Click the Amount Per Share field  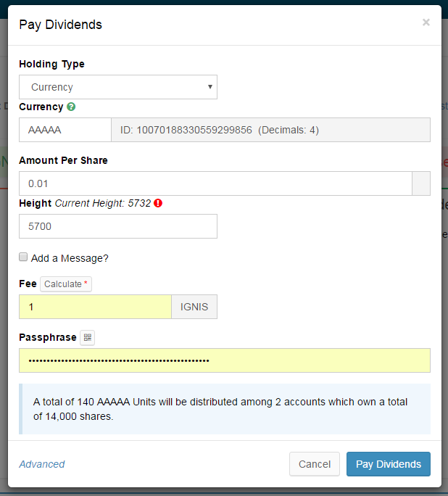[x=215, y=183]
